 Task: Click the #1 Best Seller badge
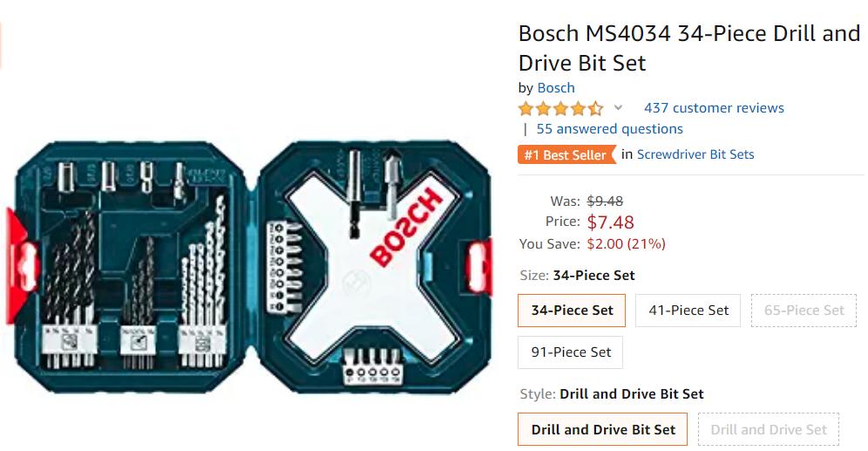pos(566,155)
